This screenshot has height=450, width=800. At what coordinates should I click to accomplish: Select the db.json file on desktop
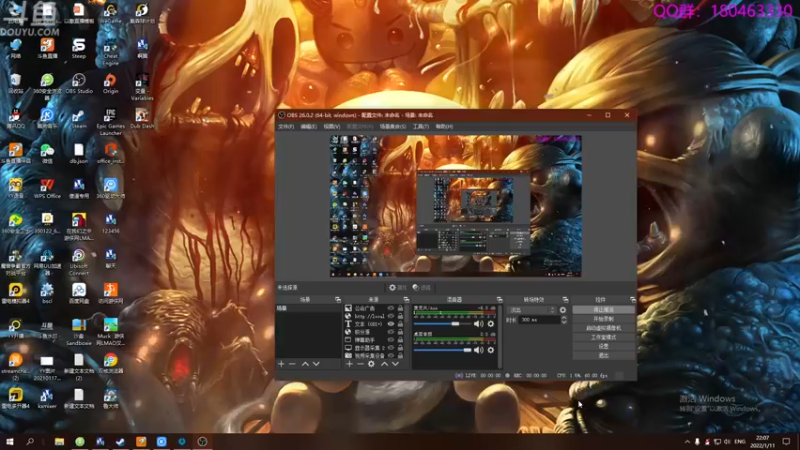point(79,153)
